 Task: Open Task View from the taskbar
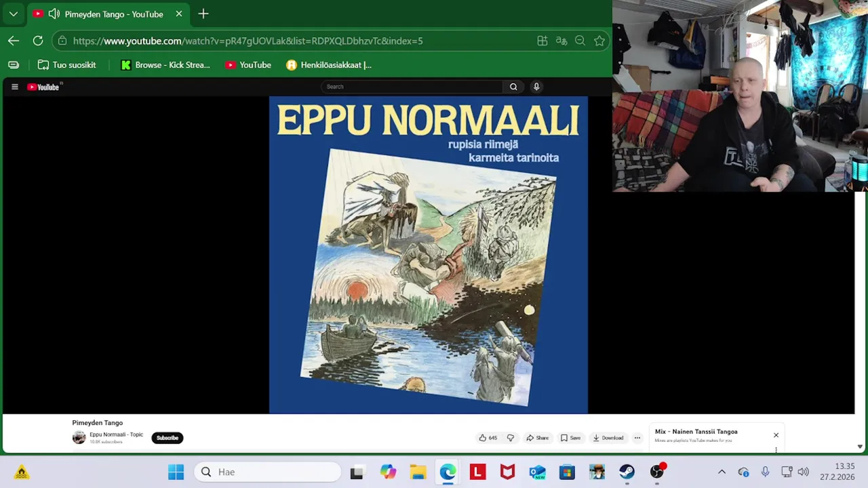point(357,472)
